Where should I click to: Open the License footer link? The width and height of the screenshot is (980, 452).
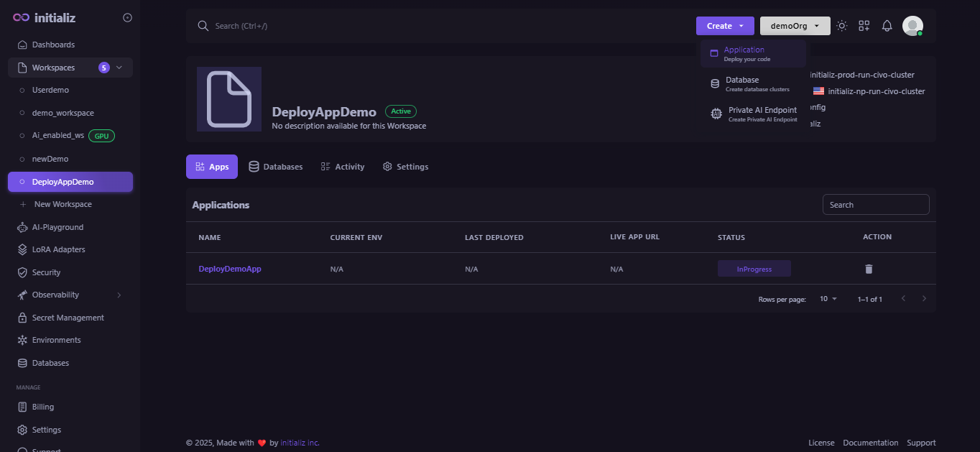821,443
